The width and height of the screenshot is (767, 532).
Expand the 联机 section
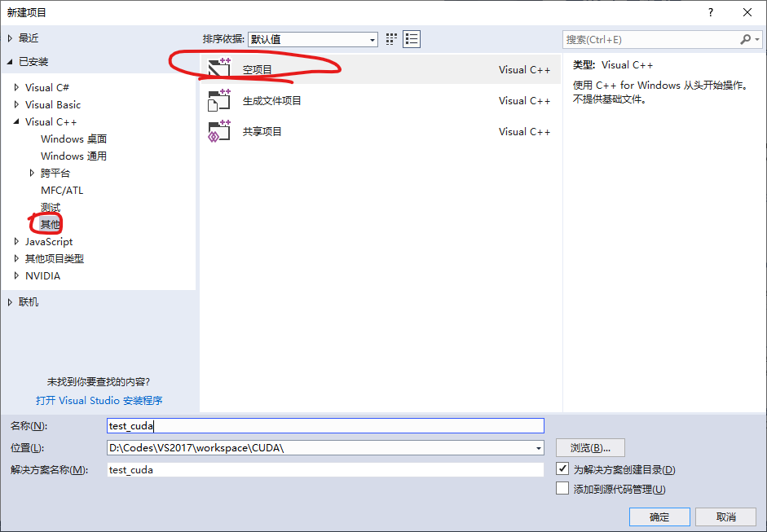point(10,302)
